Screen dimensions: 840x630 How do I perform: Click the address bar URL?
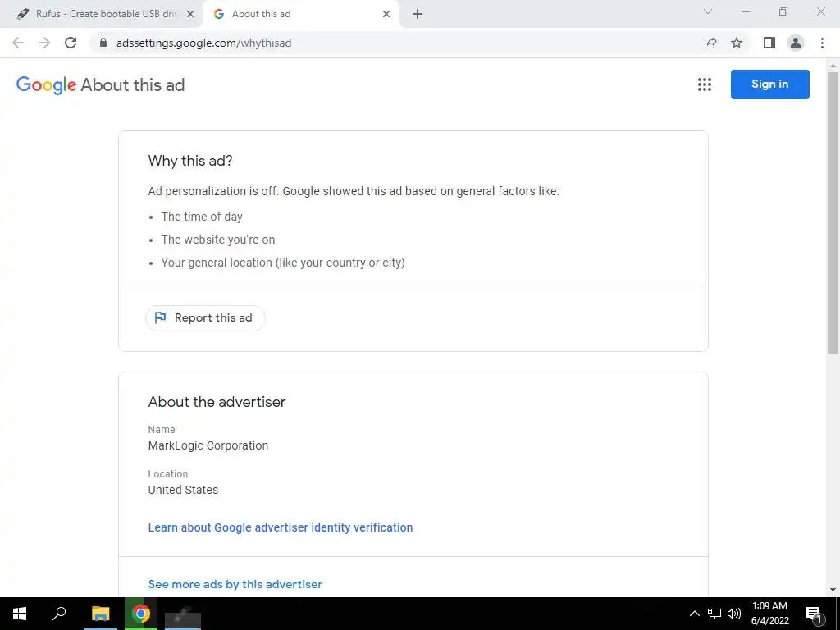[x=204, y=43]
